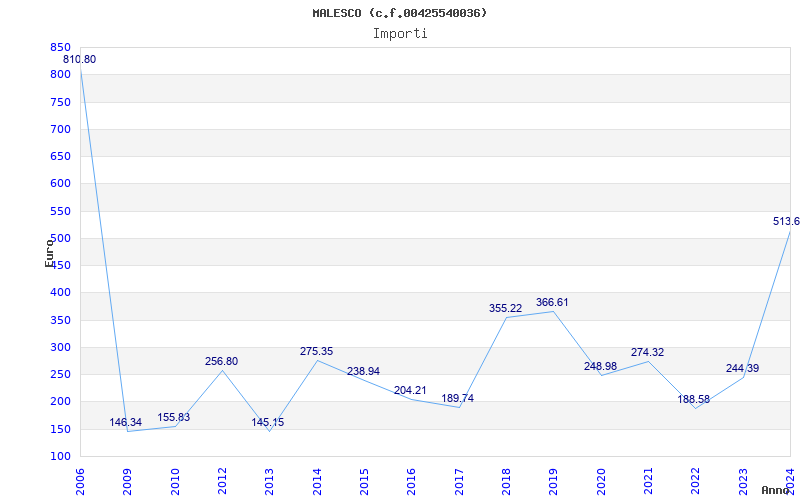Click the 810.80 data label
The height and width of the screenshot is (500, 800).
click(80, 60)
